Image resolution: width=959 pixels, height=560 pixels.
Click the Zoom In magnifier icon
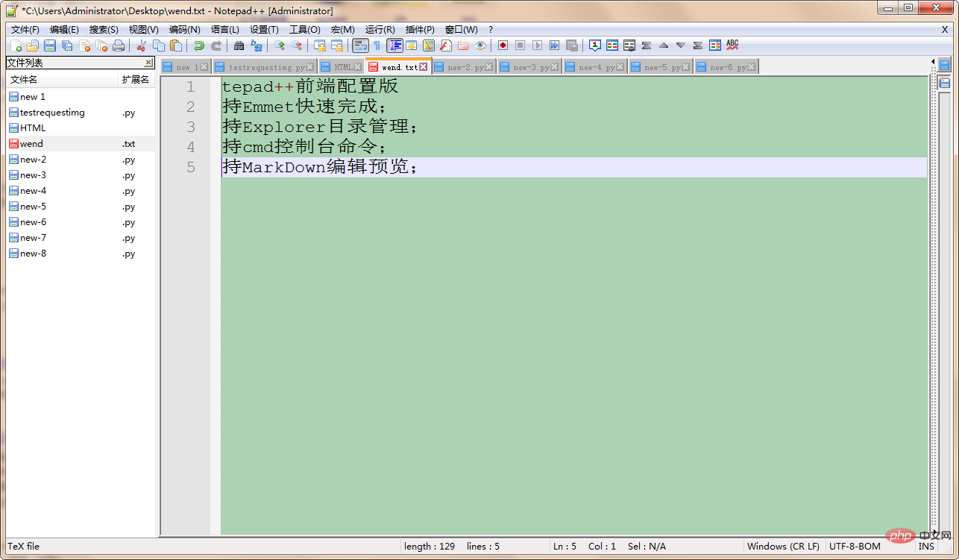tap(280, 45)
